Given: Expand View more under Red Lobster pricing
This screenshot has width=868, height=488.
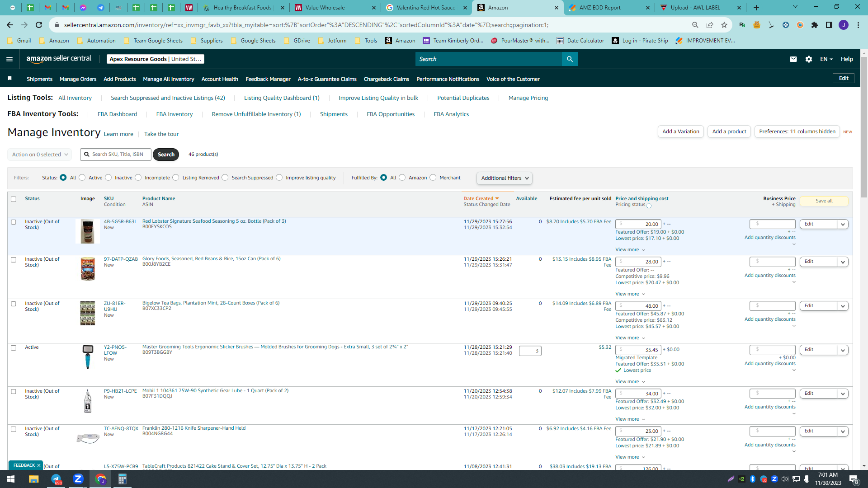Looking at the screenshot, I should point(630,250).
